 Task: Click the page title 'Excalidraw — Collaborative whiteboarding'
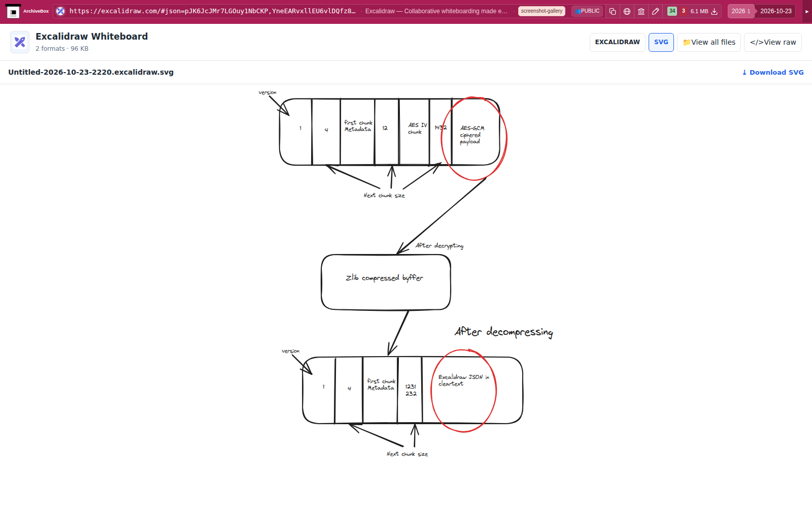click(436, 11)
